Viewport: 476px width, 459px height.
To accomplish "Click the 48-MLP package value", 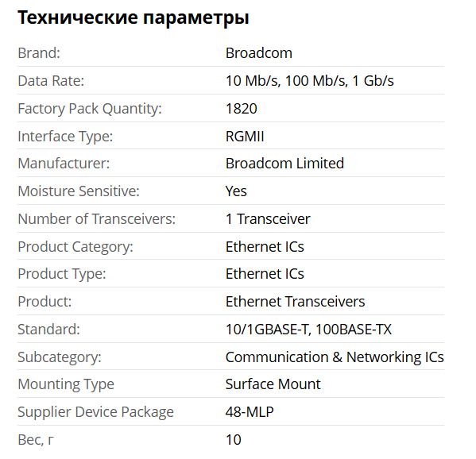I will pyautogui.click(x=250, y=412).
